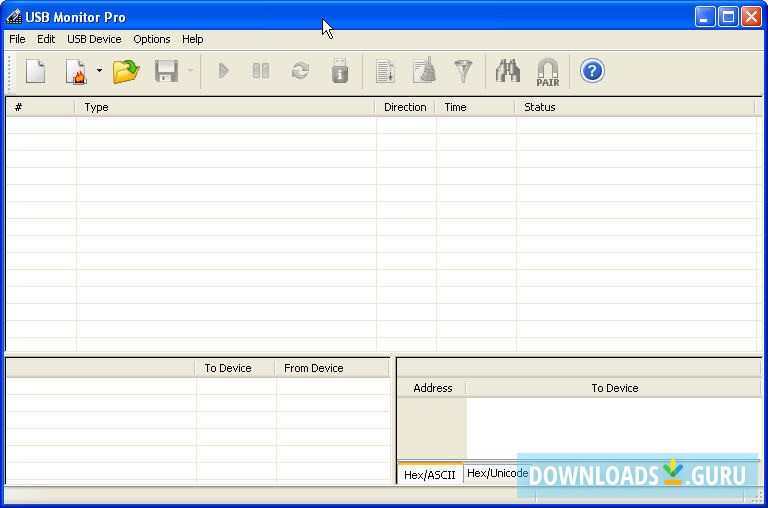
Task: Minimize the USB Monitor Pro window
Action: pyautogui.click(x=704, y=17)
